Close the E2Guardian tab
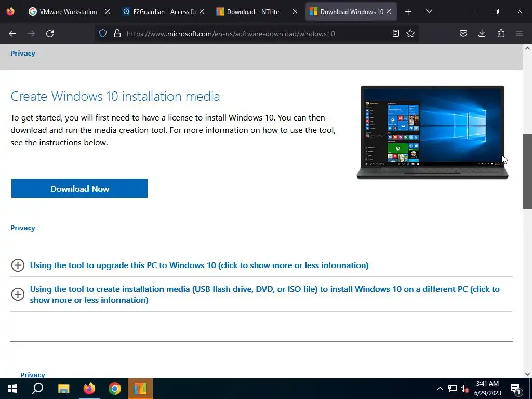 point(202,11)
